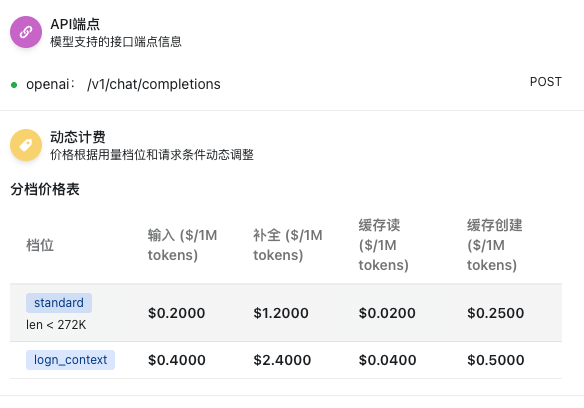Click the 分档价格表 heading
The width and height of the screenshot is (584, 408).
pyautogui.click(x=45, y=189)
